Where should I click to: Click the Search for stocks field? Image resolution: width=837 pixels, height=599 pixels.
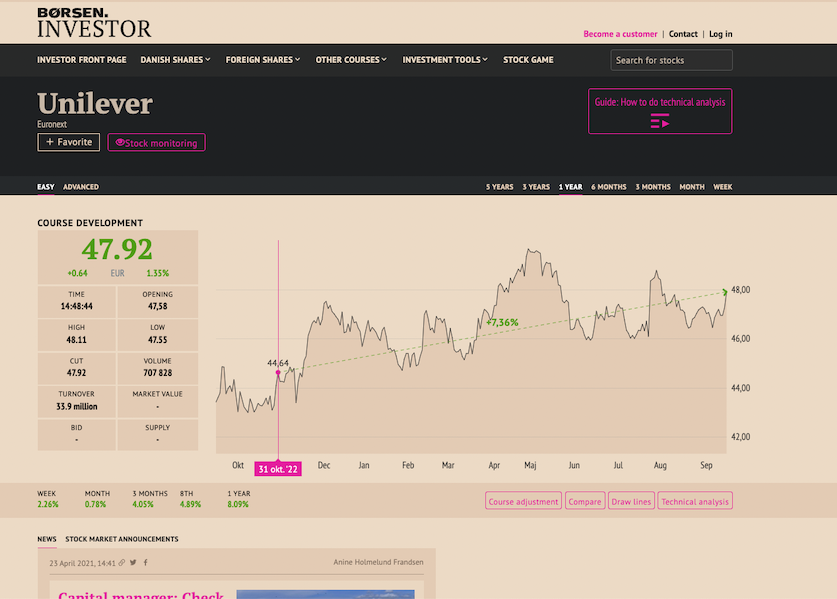pyautogui.click(x=671, y=60)
